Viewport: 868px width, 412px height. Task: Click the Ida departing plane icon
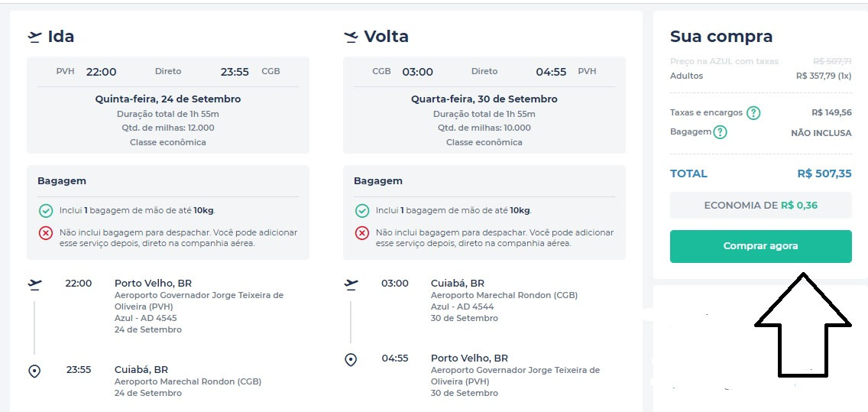(x=34, y=37)
